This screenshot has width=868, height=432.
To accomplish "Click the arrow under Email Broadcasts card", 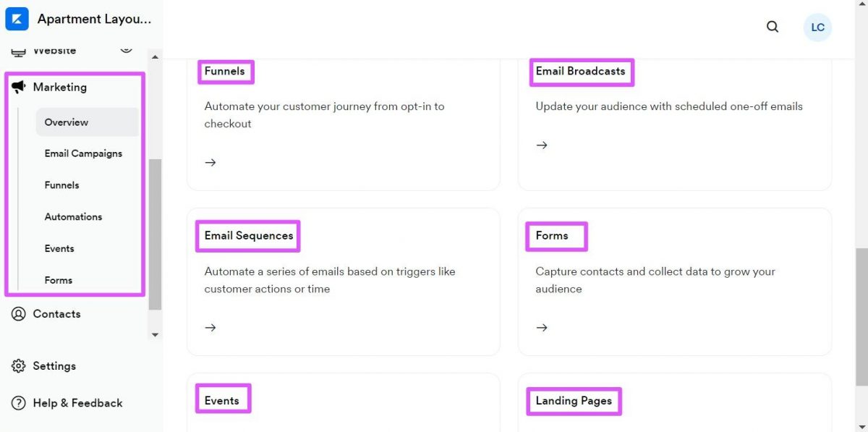I will 542,145.
